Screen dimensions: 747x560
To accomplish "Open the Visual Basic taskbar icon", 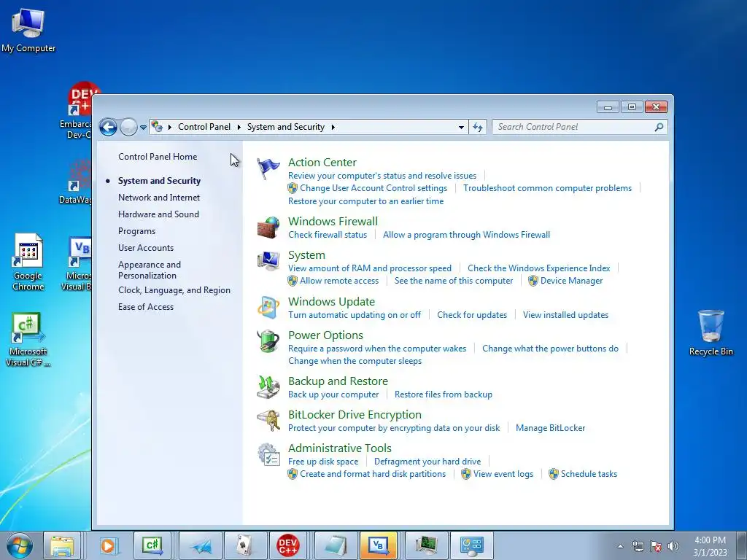I will tap(379, 545).
